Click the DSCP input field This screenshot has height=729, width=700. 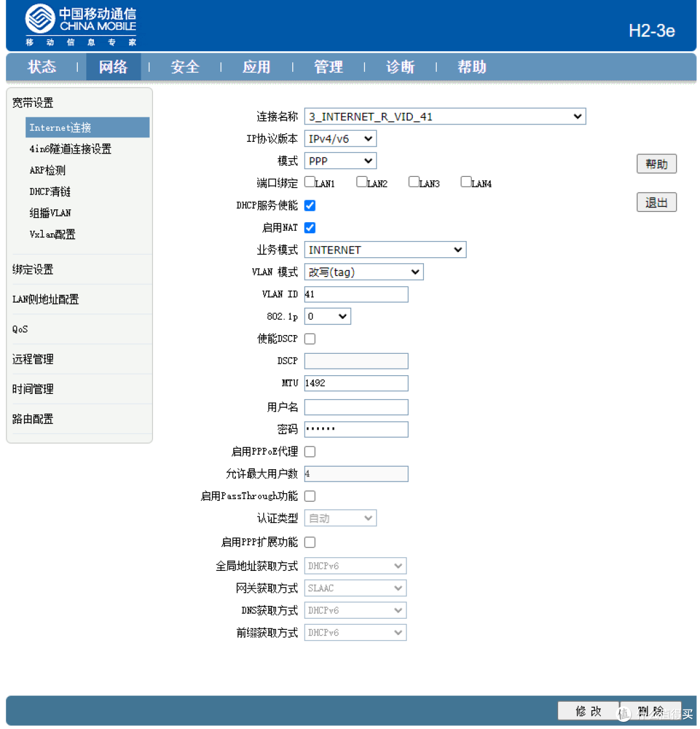[356, 361]
